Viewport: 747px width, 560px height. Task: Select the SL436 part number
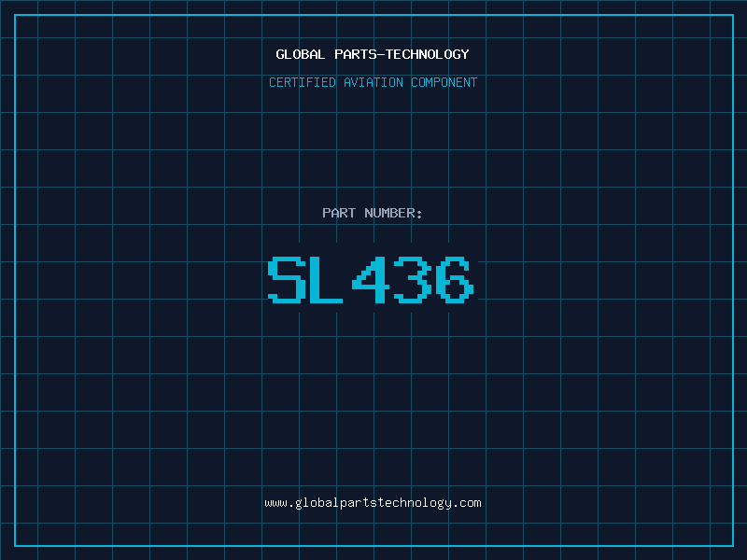click(371, 279)
